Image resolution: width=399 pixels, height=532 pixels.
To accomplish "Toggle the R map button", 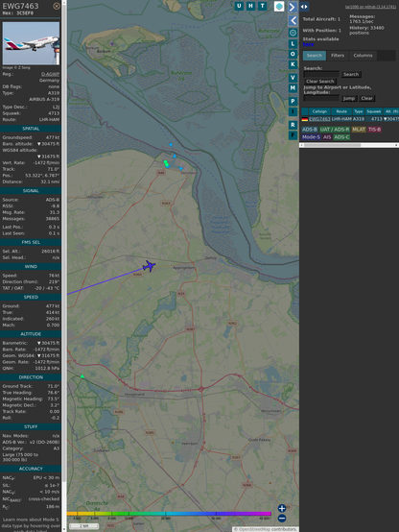I will click(x=293, y=125).
